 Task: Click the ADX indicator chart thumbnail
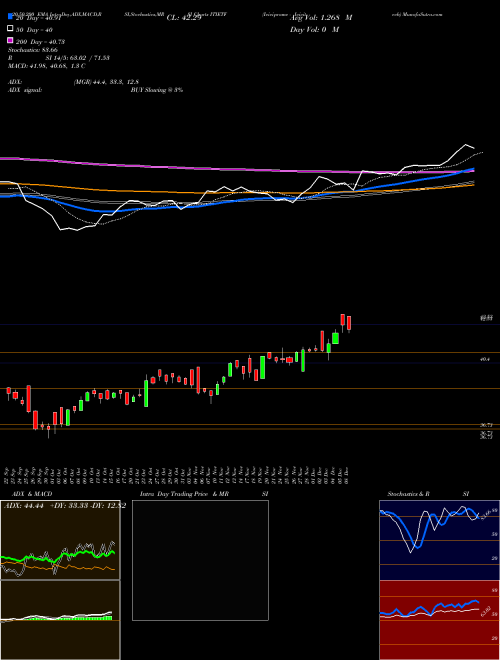pos(60,540)
